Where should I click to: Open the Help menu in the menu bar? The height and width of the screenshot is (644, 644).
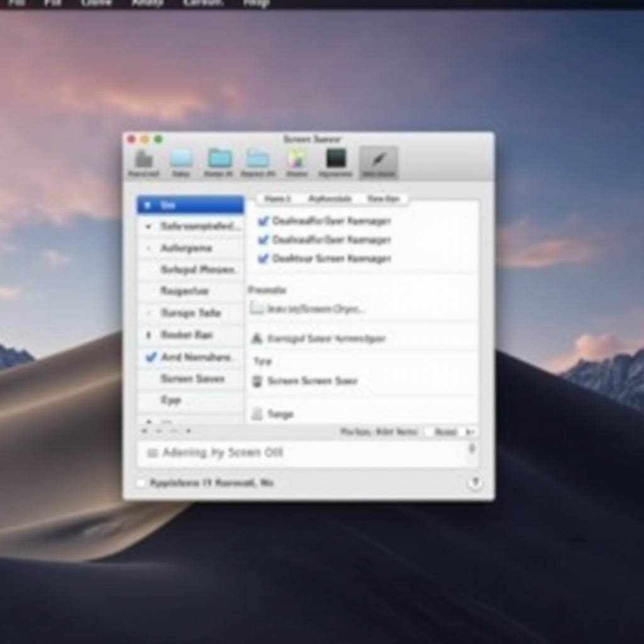pos(256,3)
